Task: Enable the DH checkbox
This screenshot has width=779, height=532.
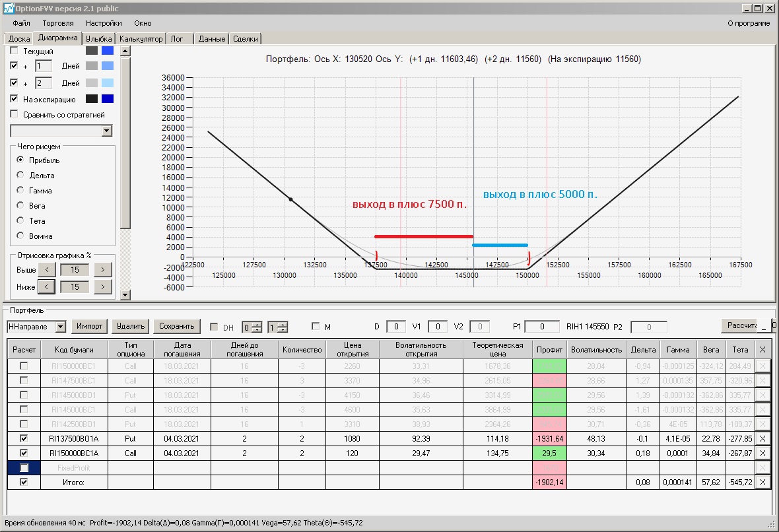Action: [x=213, y=327]
